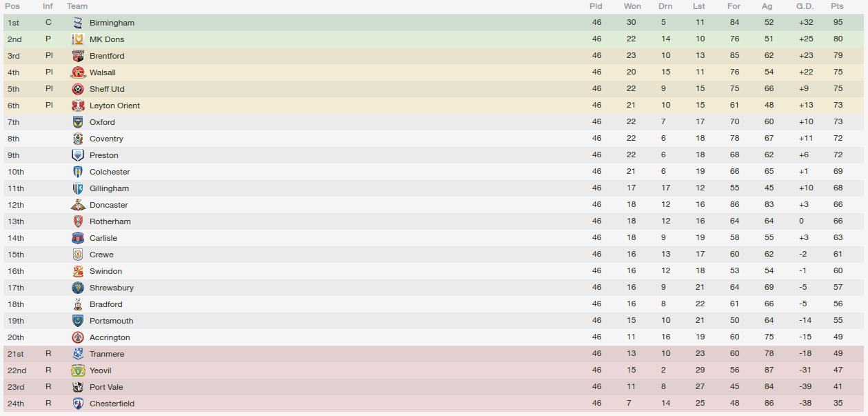Screen dimensions: 868x416
Task: Click the Doncaster club badge
Action: click(x=78, y=205)
